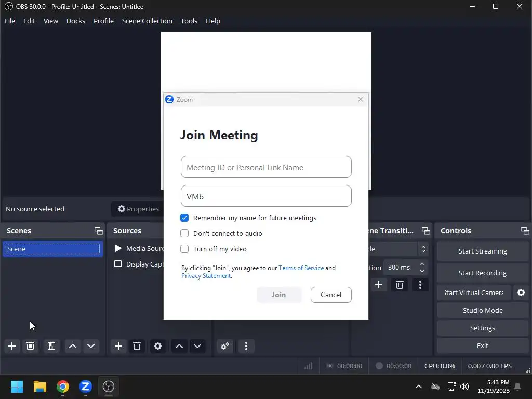Click the Display Capture monitor icon
532x399 pixels.
(118, 264)
